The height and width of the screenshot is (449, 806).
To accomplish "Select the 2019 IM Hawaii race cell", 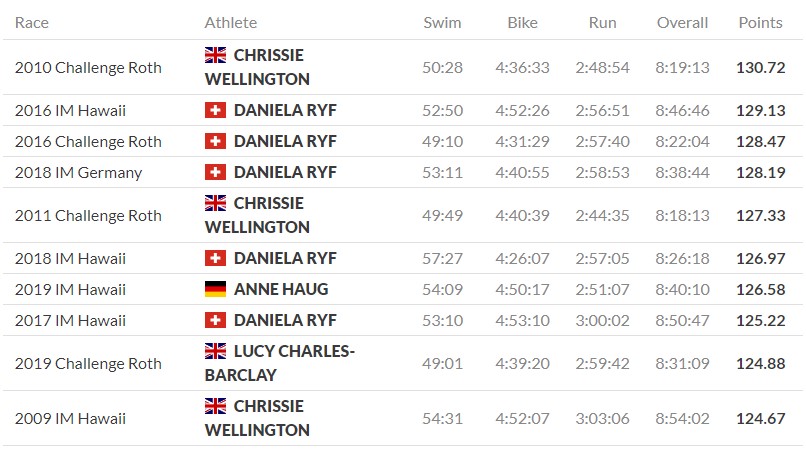I will 70,289.
